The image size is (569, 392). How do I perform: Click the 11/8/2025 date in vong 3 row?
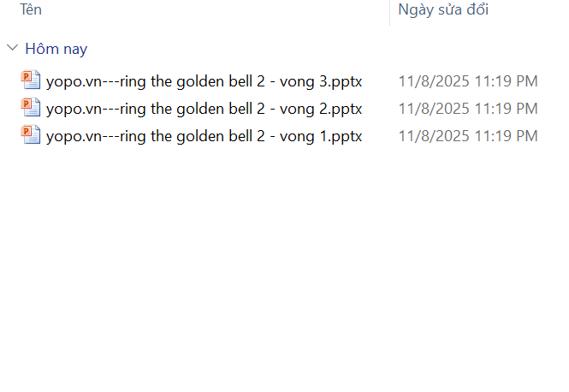pos(434,82)
